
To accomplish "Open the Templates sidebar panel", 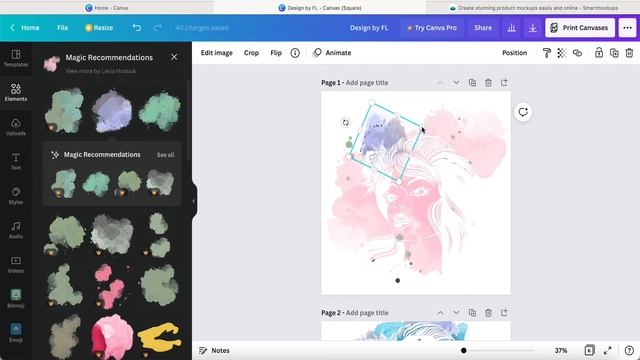I will tap(16, 58).
